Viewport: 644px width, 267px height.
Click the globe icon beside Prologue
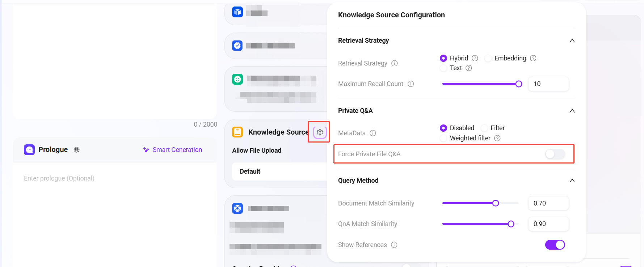click(x=76, y=150)
